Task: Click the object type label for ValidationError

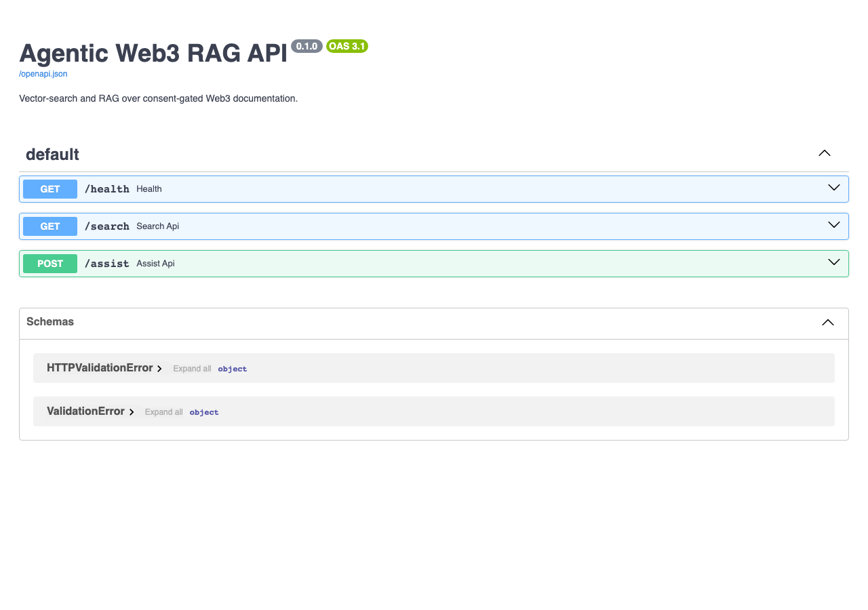Action: [x=204, y=412]
